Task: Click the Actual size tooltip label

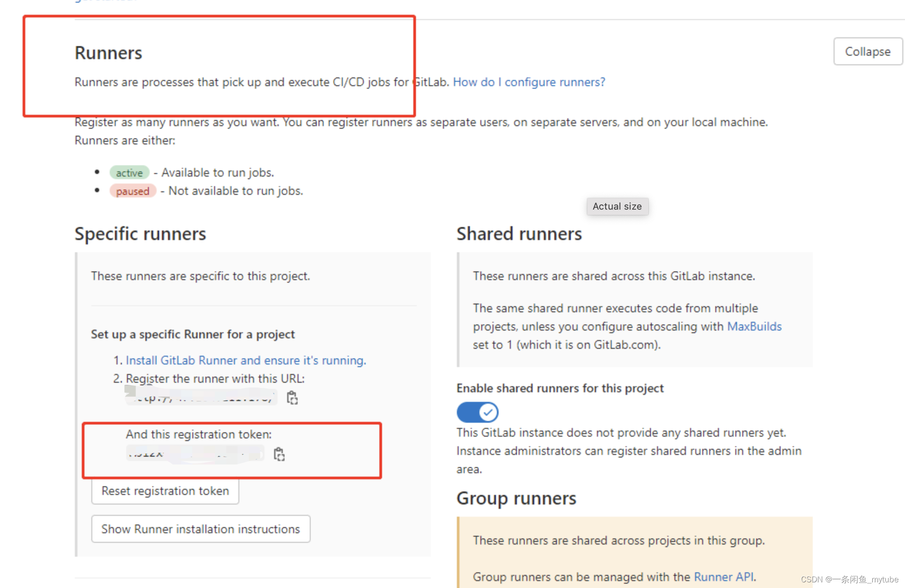Action: point(617,206)
